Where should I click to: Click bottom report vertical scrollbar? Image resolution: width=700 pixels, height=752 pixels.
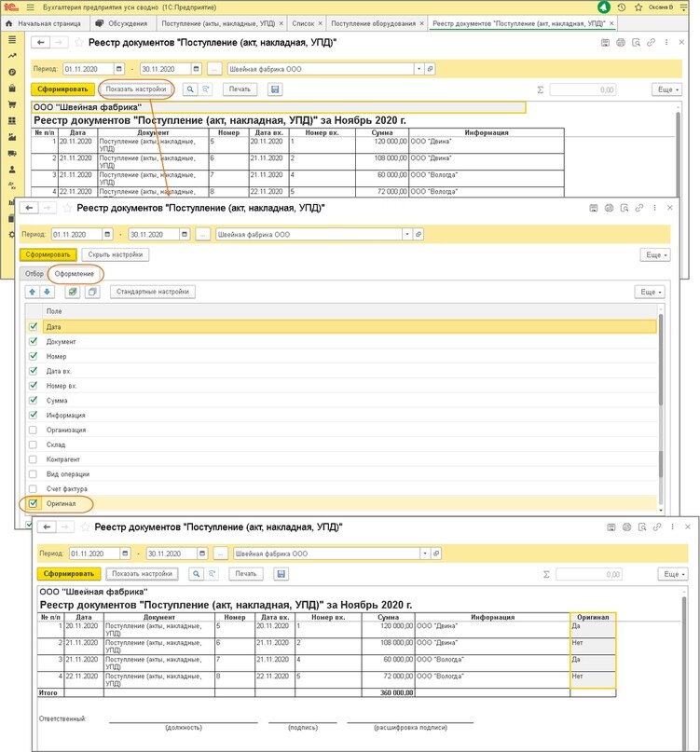(684, 672)
